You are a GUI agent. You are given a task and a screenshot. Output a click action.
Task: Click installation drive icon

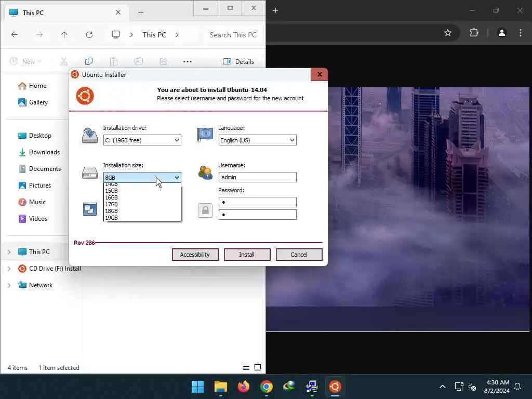89,136
